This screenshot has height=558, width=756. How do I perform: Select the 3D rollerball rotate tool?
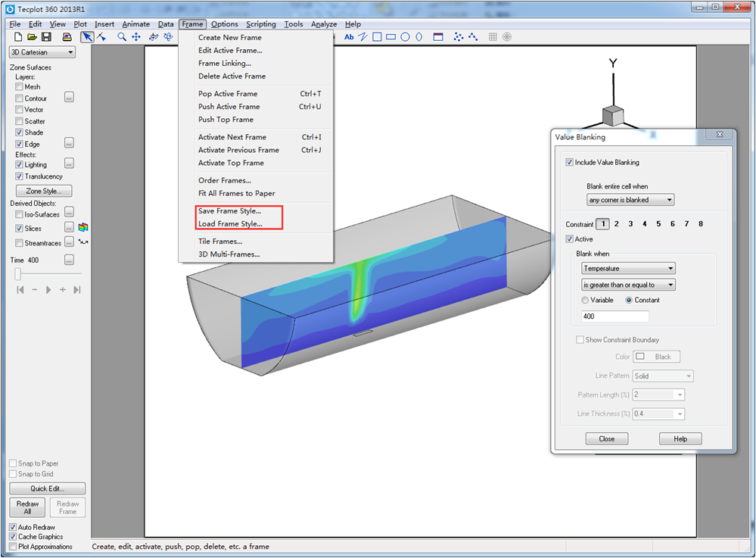[168, 37]
